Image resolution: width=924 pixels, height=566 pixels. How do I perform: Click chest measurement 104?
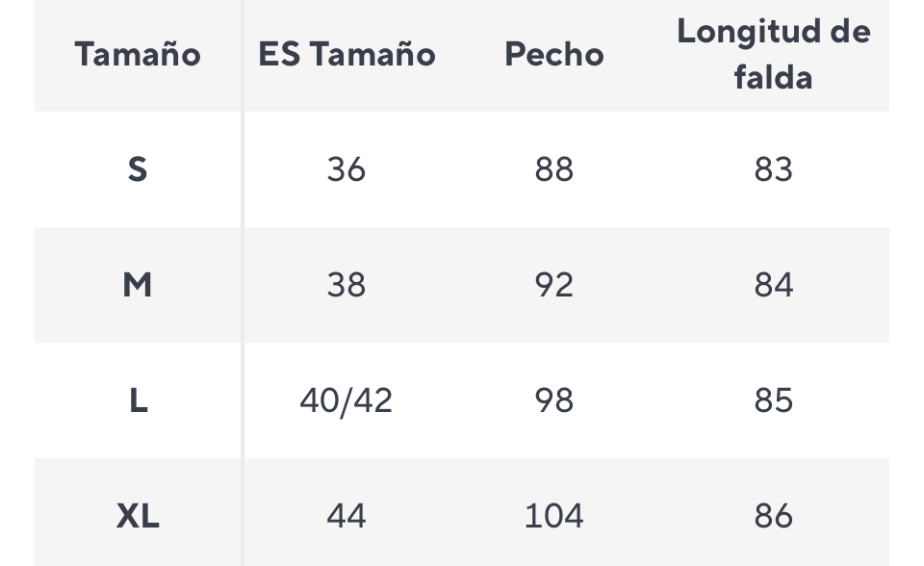click(554, 516)
